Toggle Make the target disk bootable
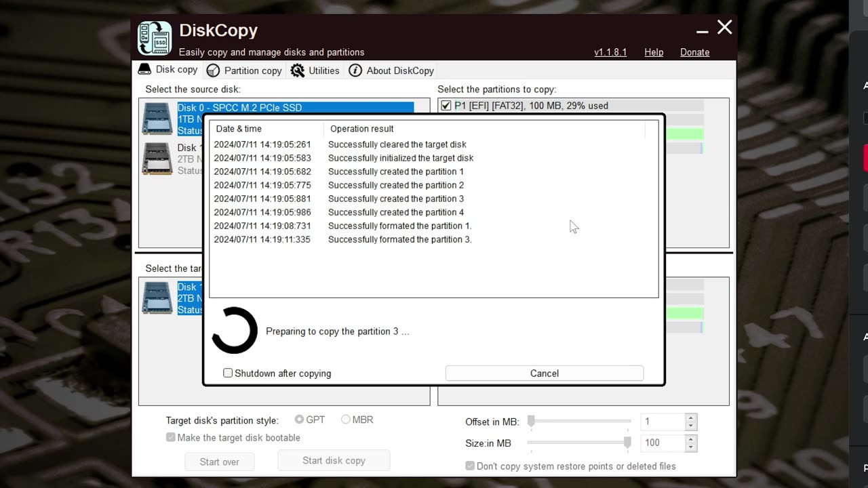Screen dimensions: 868x488 tap(171, 438)
